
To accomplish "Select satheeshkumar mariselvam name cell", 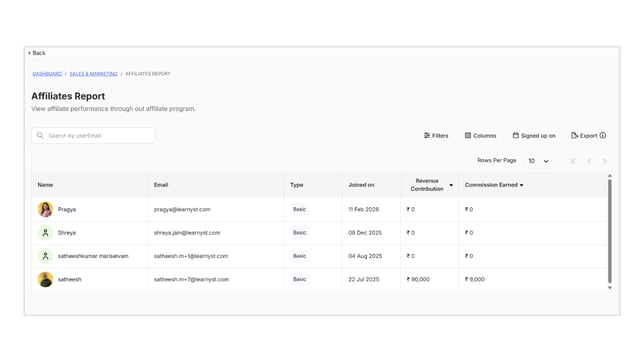I will point(93,256).
